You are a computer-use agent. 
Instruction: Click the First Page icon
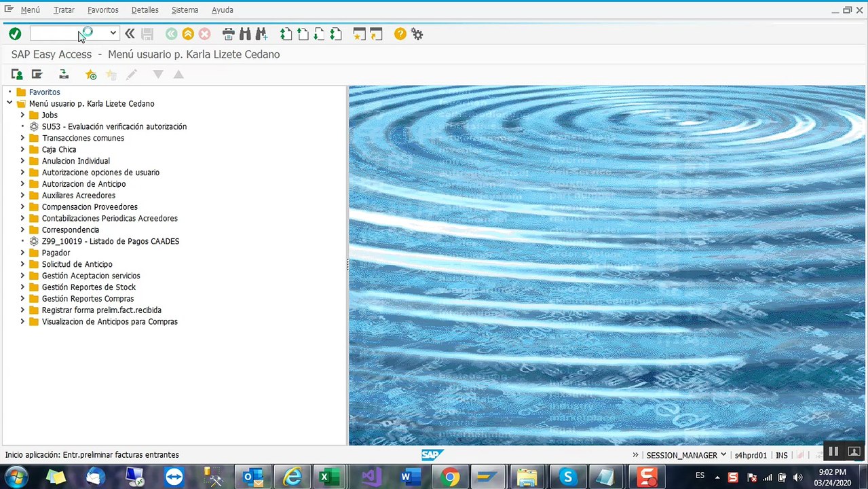point(286,33)
